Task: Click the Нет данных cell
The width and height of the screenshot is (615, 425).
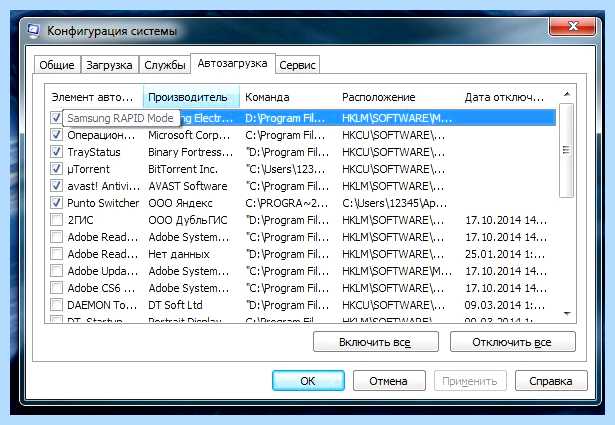Action: click(179, 254)
